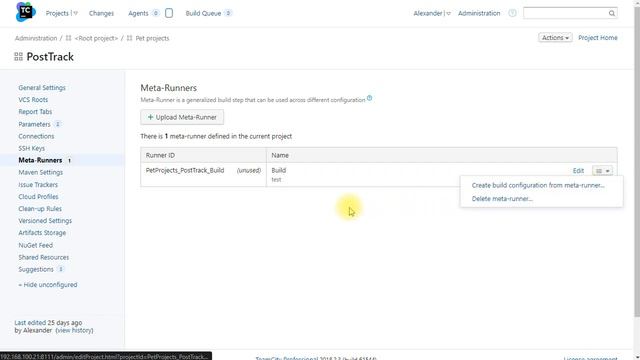The height and width of the screenshot is (360, 640).
Task: Open Suggestions in sidebar
Action: pyautogui.click(x=36, y=269)
